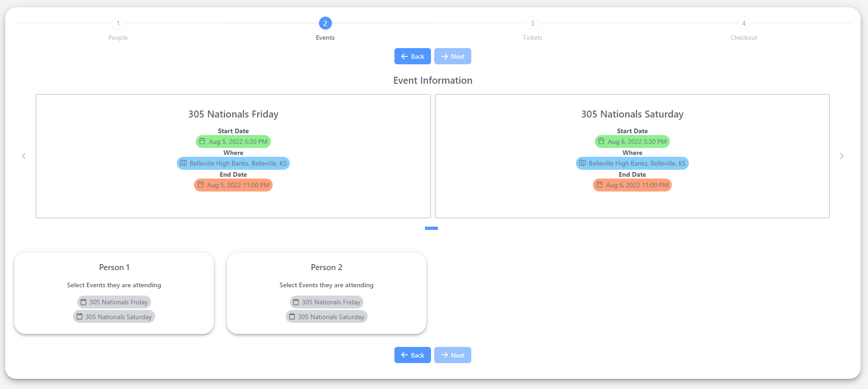Click the Friday start date tag Aug 5 5:30 PM

pos(233,142)
